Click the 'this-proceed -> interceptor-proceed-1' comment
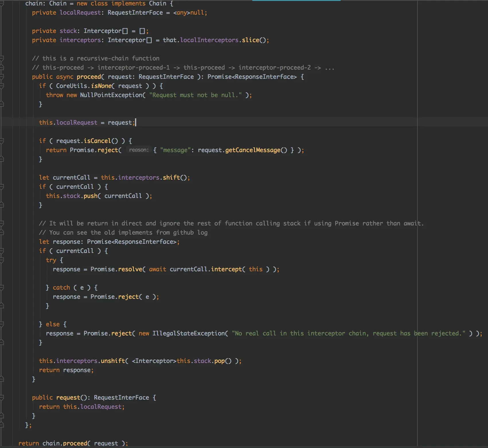Screen dimensions: 488x448 click(x=183, y=67)
